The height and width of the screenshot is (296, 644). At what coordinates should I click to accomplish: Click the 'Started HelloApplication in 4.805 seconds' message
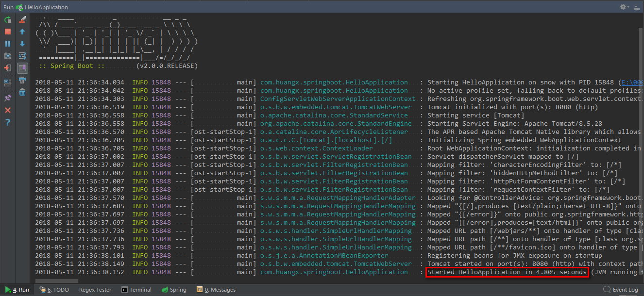(507, 272)
